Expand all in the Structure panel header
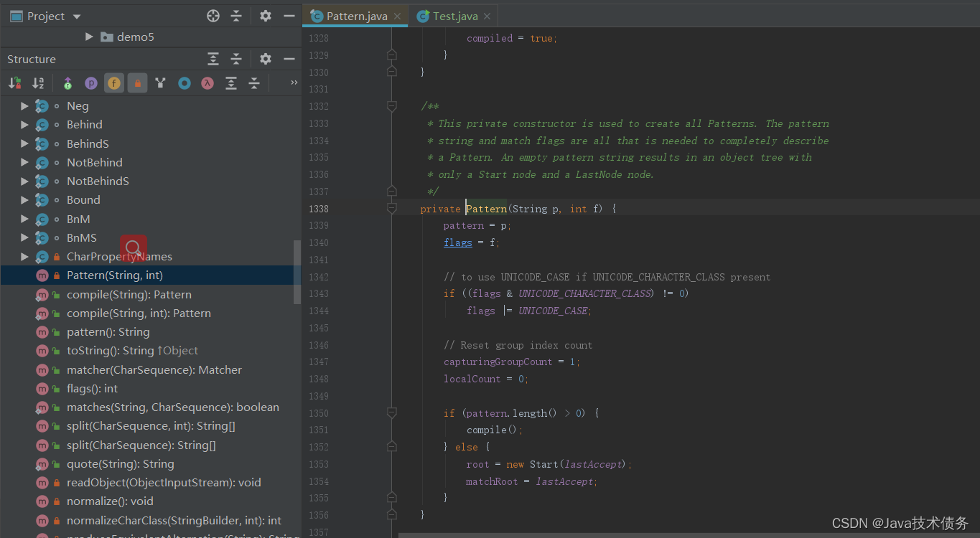 tap(213, 59)
